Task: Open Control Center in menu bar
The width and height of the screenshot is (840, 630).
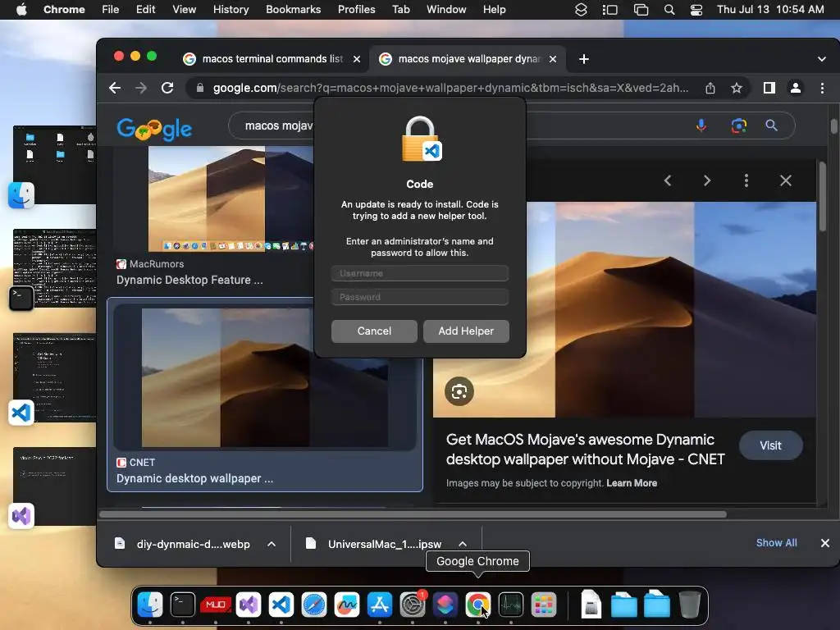Action: 696,10
